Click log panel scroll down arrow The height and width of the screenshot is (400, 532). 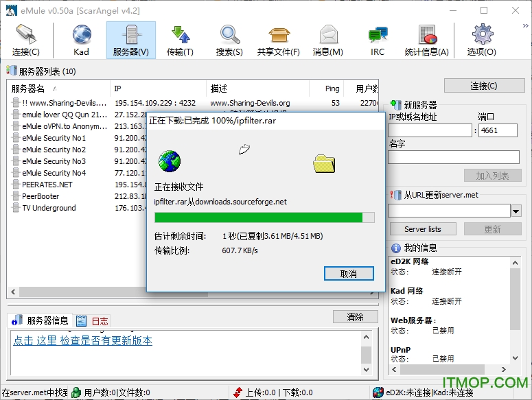point(366,370)
